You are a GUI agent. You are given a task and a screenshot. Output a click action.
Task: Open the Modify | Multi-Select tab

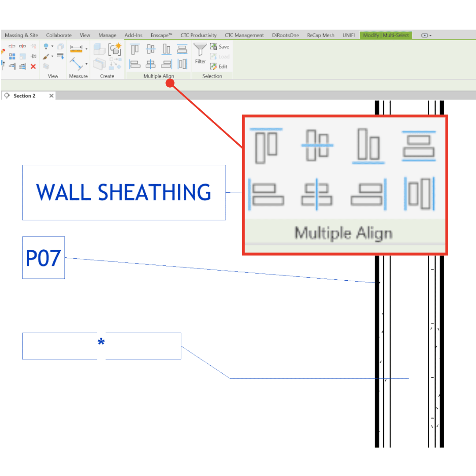386,35
